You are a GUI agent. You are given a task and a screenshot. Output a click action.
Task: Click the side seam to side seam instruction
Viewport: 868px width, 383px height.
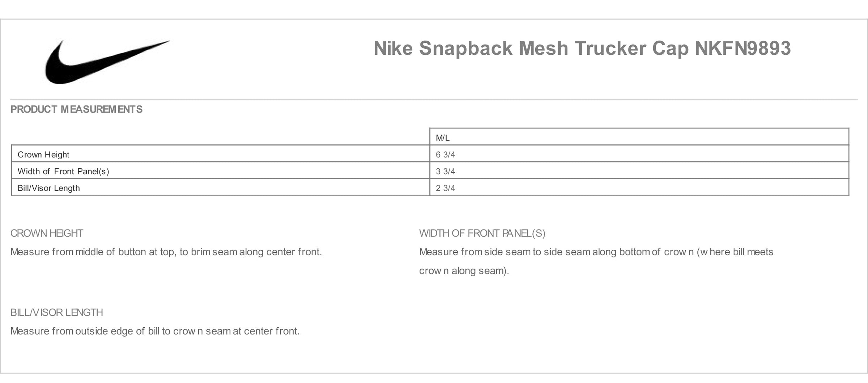click(x=596, y=252)
